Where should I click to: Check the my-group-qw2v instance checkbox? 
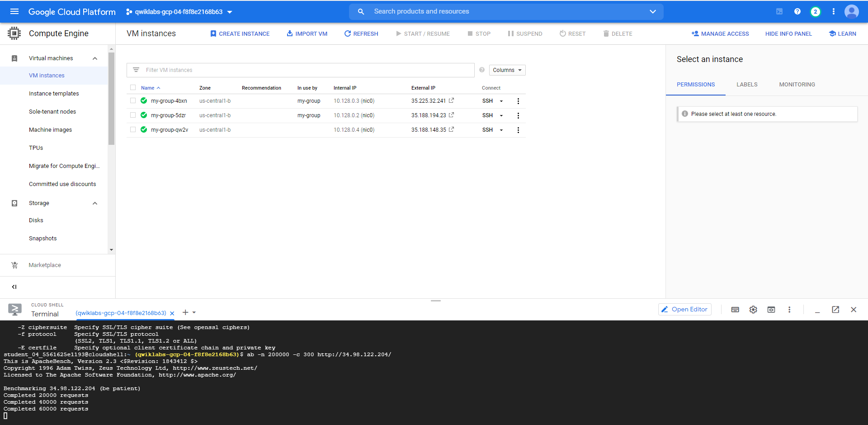coord(133,129)
